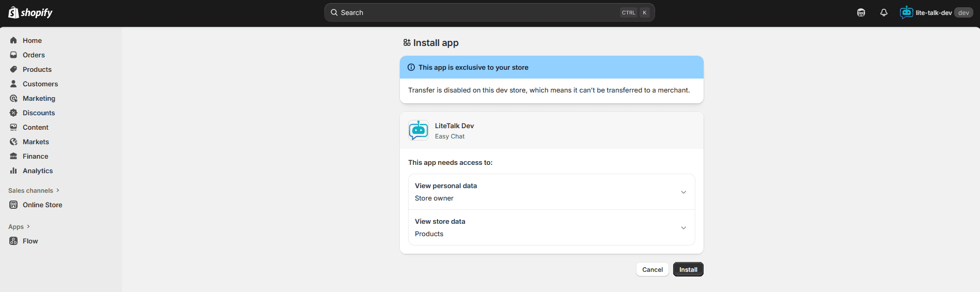Click the Content icon in sidebar
This screenshot has height=292, width=980.
[13, 127]
